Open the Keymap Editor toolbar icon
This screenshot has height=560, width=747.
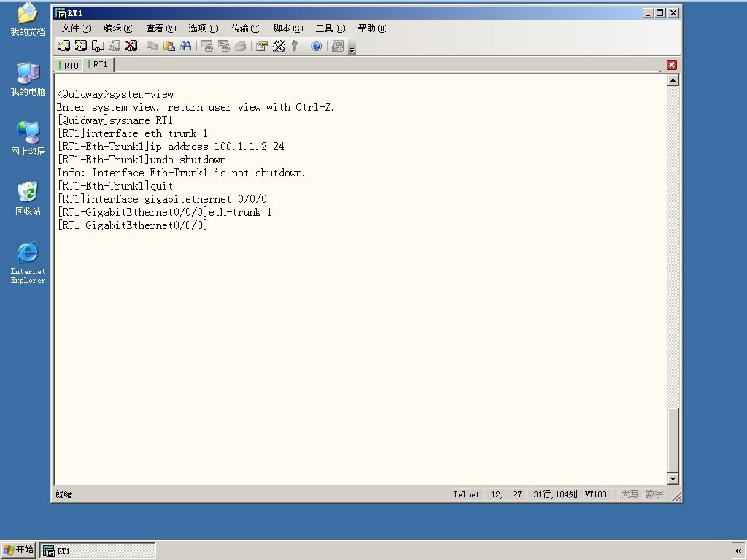(279, 46)
